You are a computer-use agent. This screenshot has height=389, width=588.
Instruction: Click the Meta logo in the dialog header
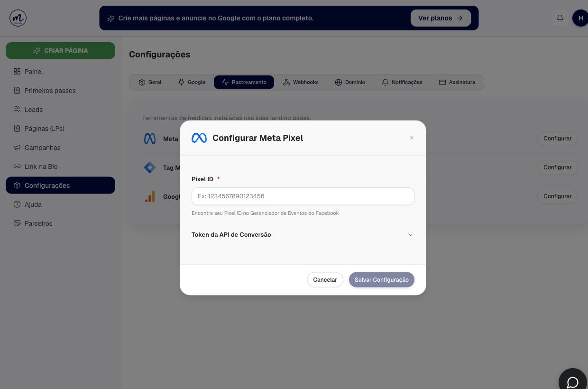pyautogui.click(x=199, y=138)
